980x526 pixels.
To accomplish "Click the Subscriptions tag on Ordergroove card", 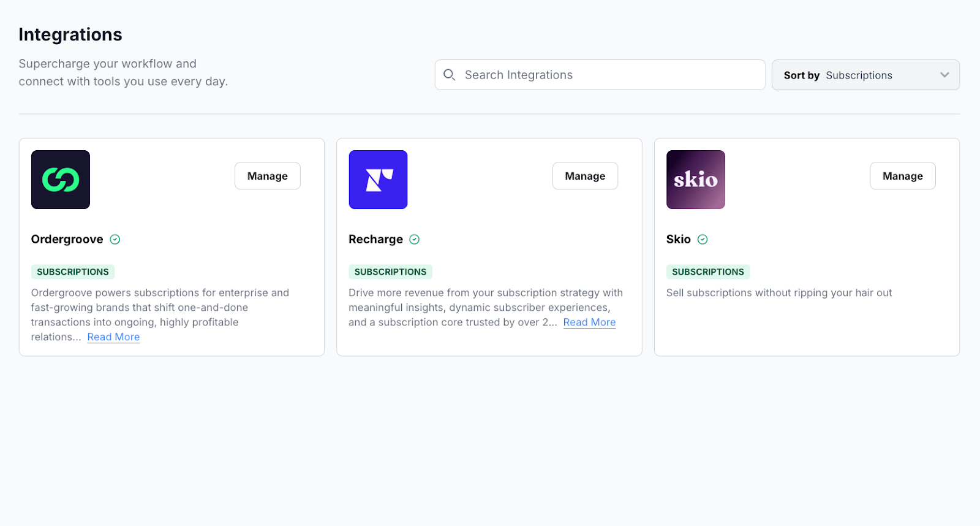I will [73, 272].
